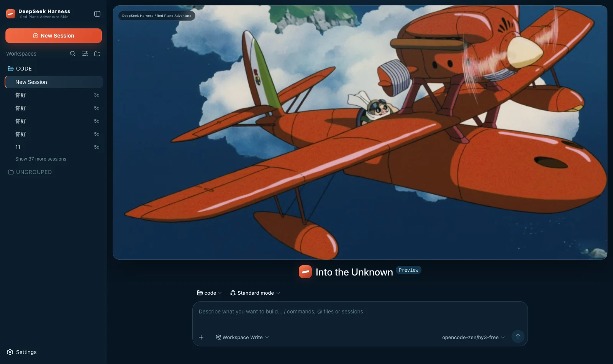Image resolution: width=613 pixels, height=364 pixels.
Task: Click the Preview badge
Action: click(x=408, y=270)
